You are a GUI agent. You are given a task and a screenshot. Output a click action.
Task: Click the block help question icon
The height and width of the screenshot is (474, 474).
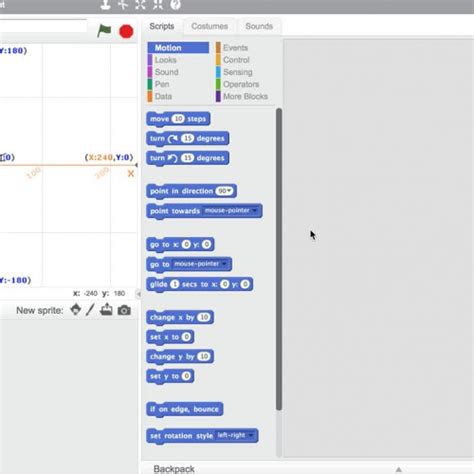pyautogui.click(x=176, y=4)
